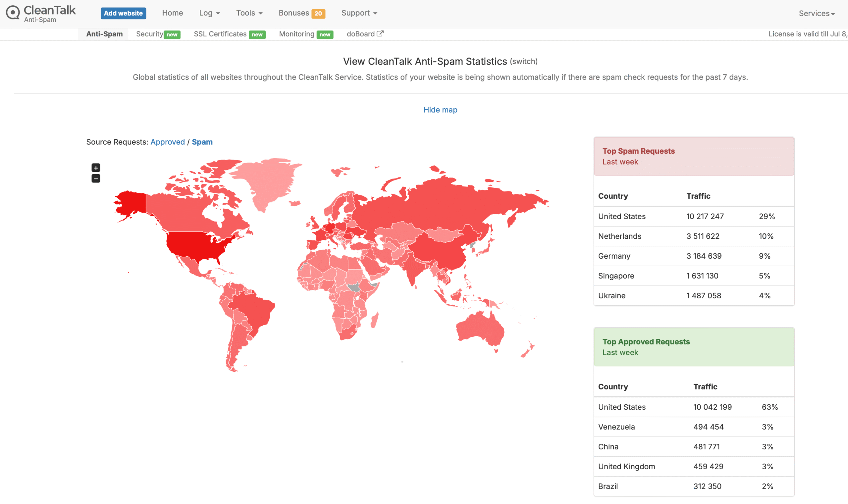Click the Hide map link
Image resolution: width=848 pixels, height=504 pixels.
pos(440,110)
